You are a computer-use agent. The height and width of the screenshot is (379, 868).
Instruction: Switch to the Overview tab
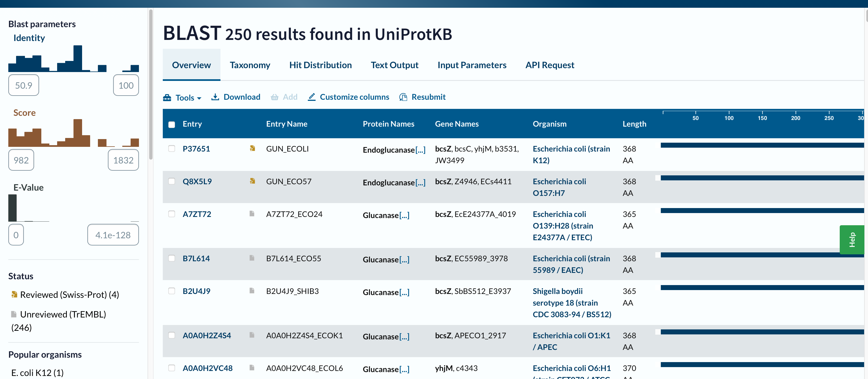(x=191, y=65)
